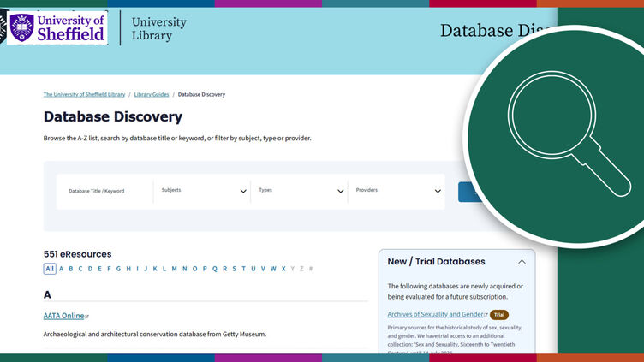Filter databases by letter U
Screen dimensions: 644x362
[253, 269]
